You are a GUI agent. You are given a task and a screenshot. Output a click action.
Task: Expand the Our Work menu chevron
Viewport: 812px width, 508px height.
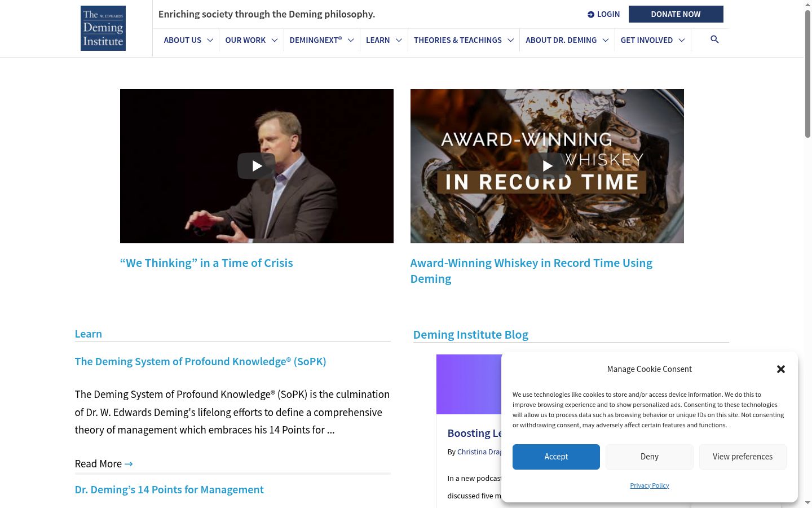[275, 40]
